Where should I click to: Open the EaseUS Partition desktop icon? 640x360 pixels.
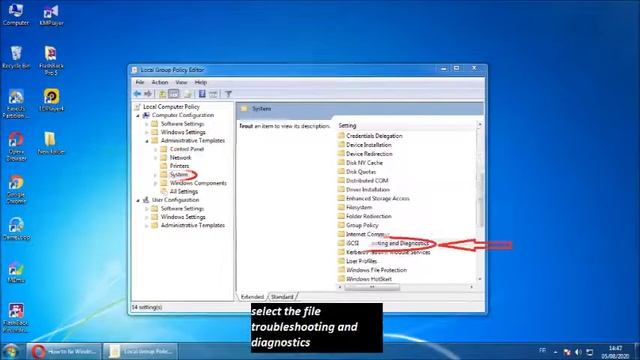tap(16, 104)
